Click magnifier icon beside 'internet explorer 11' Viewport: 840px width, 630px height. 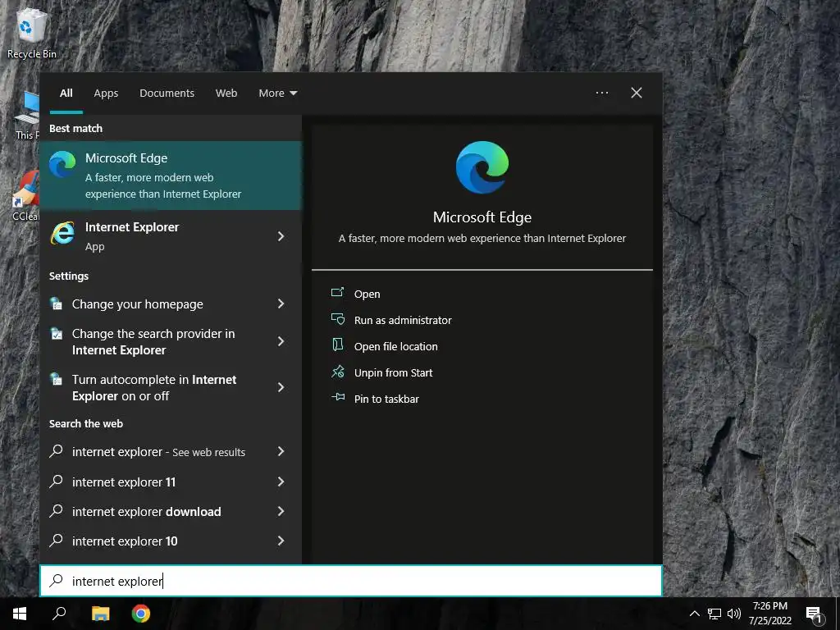(x=56, y=481)
